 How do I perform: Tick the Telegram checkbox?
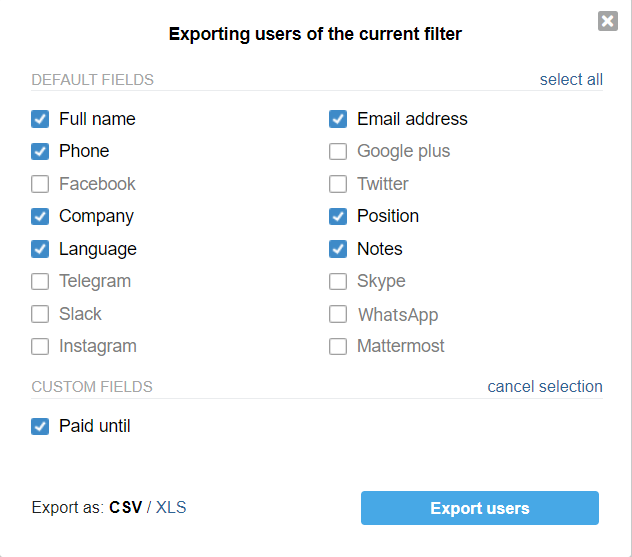click(x=40, y=281)
